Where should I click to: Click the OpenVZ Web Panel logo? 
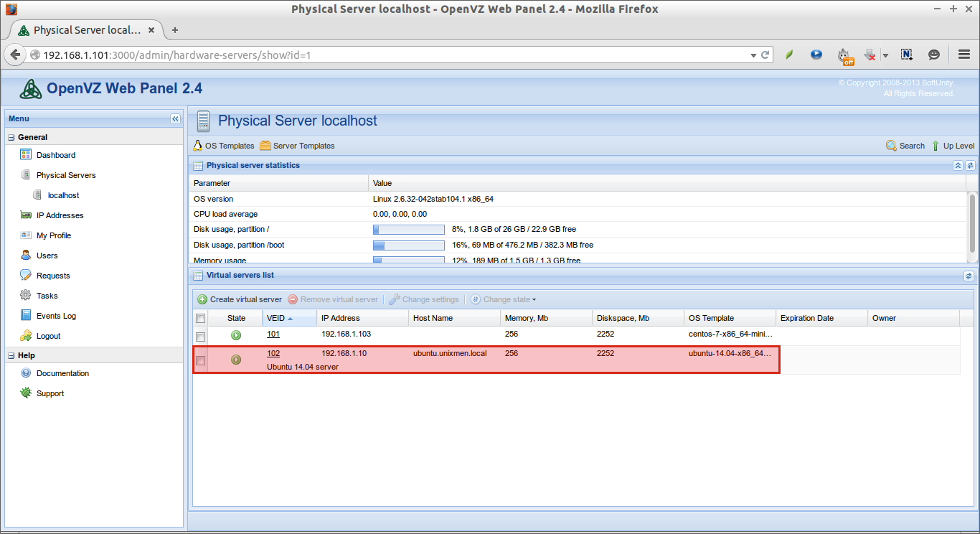click(x=31, y=88)
